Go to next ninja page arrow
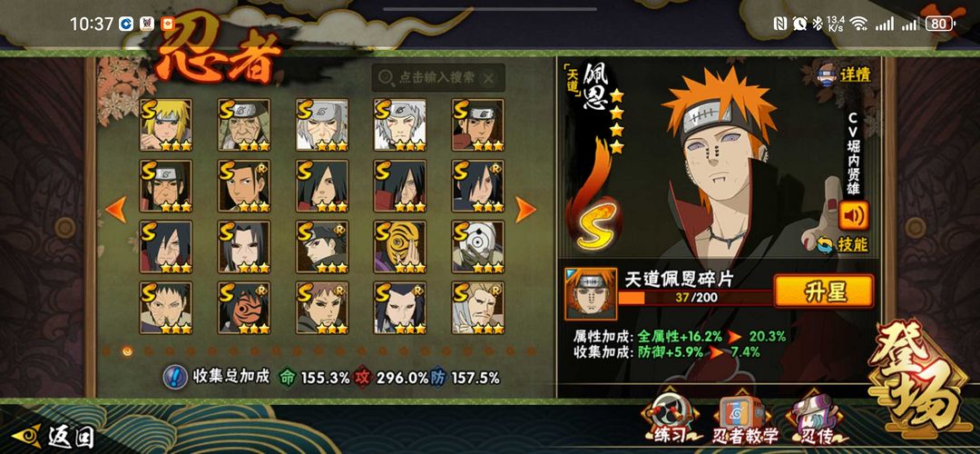 525,210
